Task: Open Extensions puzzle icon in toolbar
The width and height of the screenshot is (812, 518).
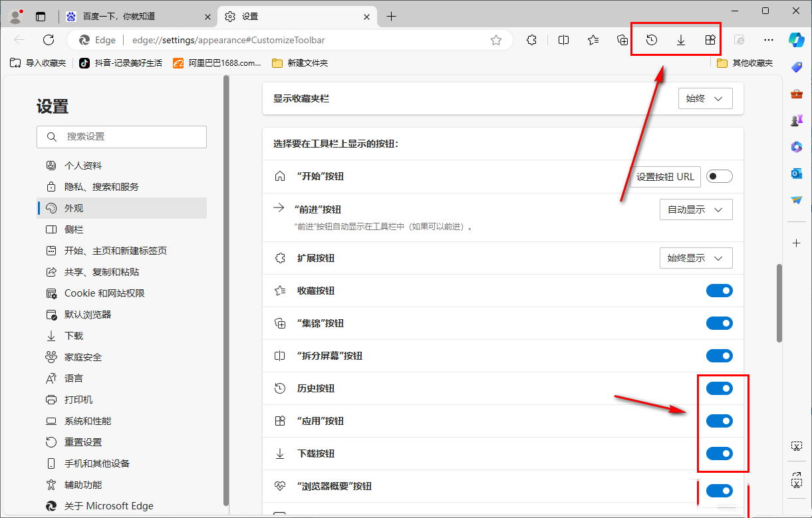Action: tap(531, 40)
